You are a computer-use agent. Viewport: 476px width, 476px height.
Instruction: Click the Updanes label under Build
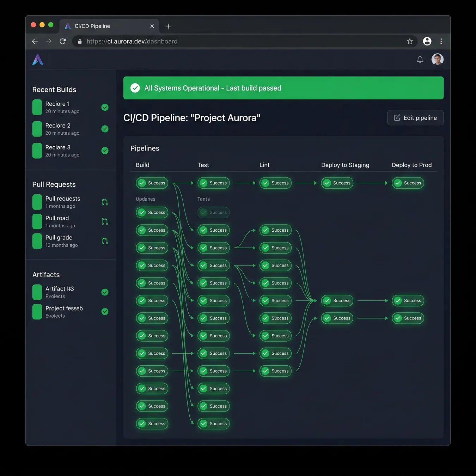pos(145,199)
